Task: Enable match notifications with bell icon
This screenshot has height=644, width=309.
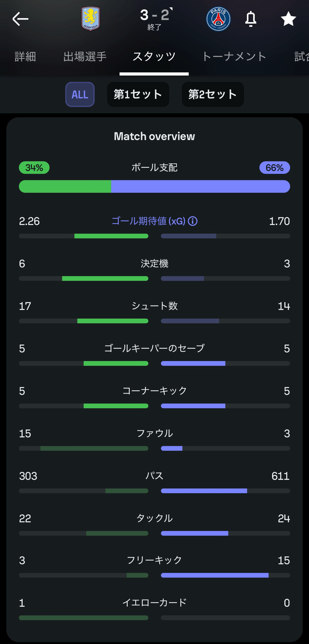Action: point(251,19)
